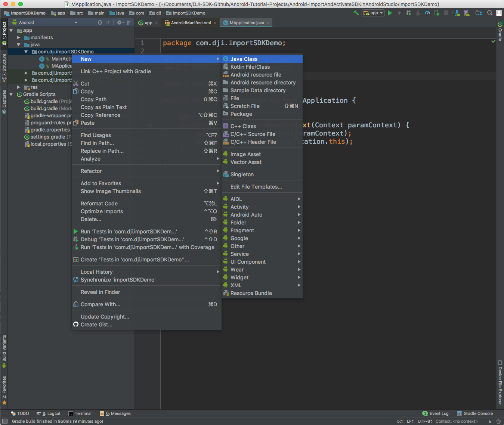Screen dimensions: 504x425
Task: Run the app with green play button
Action: [390, 13]
